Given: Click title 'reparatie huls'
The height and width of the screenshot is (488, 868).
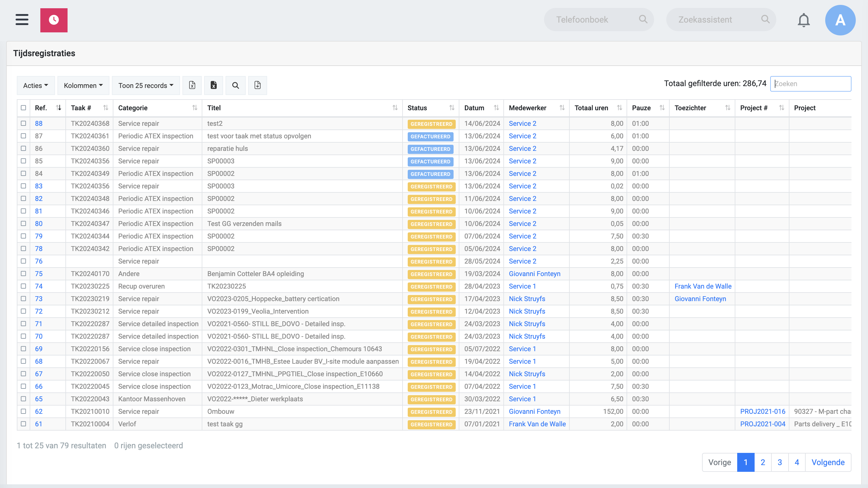Looking at the screenshot, I should tap(227, 148).
